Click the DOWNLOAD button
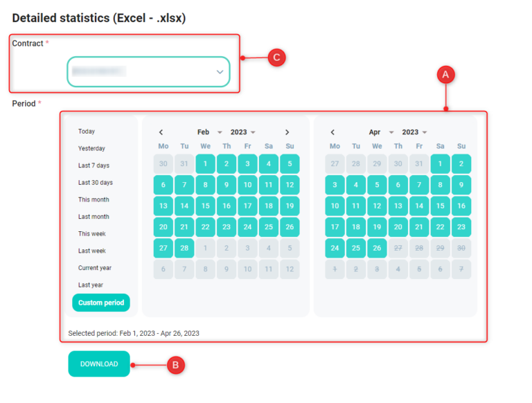This screenshot has width=532, height=403. point(99,364)
